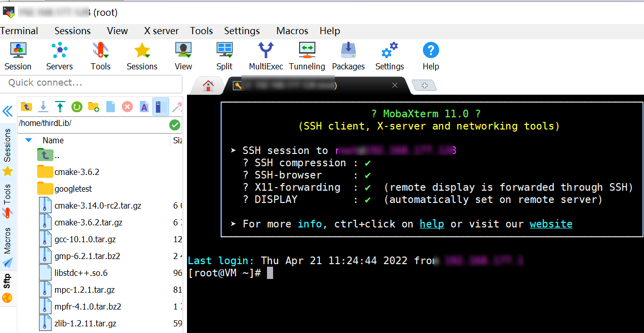The image size is (644, 333).
Task: Launch MultiExec mode
Action: (x=265, y=55)
